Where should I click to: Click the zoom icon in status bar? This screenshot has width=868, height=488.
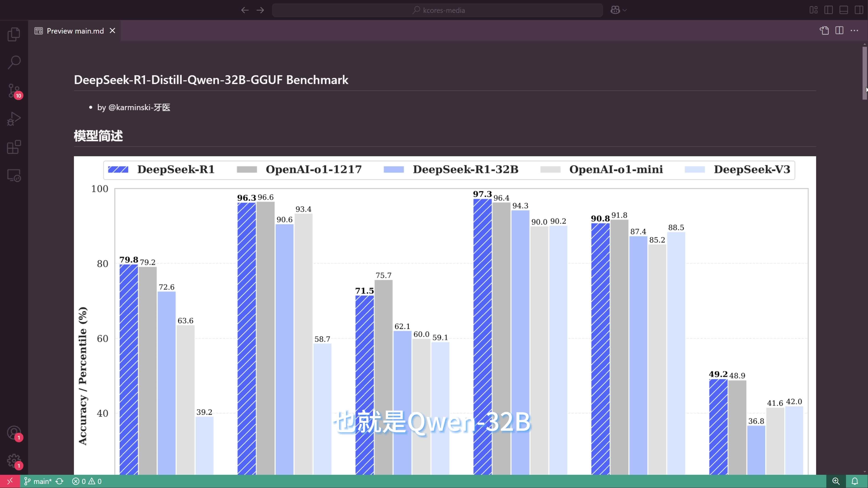click(x=836, y=481)
